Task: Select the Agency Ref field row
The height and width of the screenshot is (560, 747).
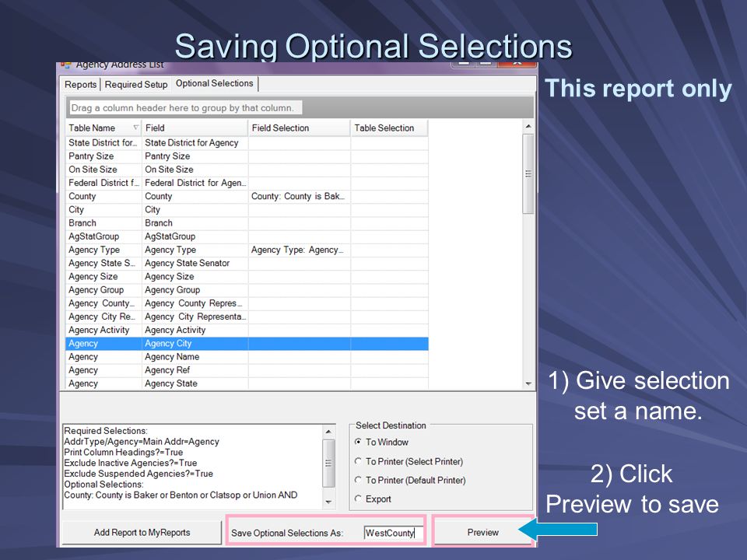Action: pyautogui.click(x=247, y=370)
